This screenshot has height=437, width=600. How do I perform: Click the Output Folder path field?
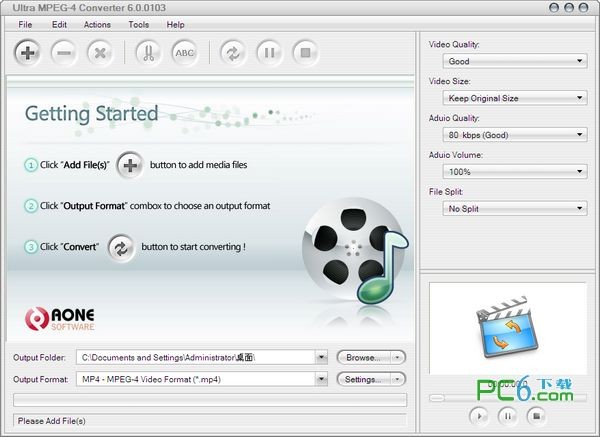pos(196,357)
